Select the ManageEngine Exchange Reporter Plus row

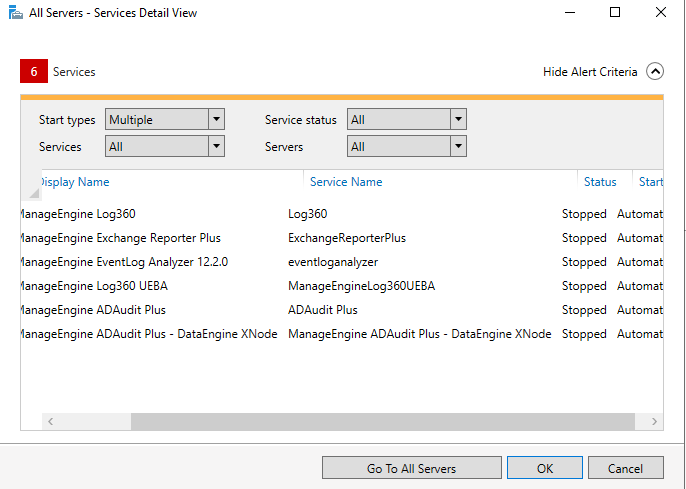[x=342, y=238]
